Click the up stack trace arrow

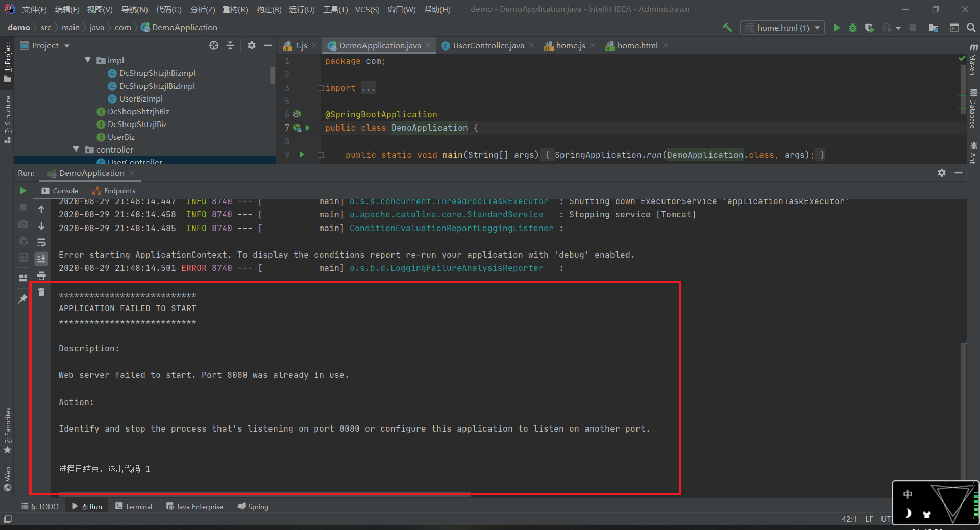click(x=41, y=209)
